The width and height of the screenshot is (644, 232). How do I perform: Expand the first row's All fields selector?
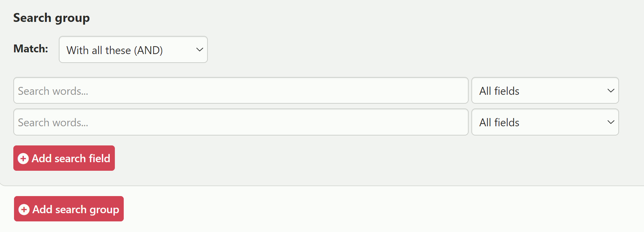coord(545,91)
